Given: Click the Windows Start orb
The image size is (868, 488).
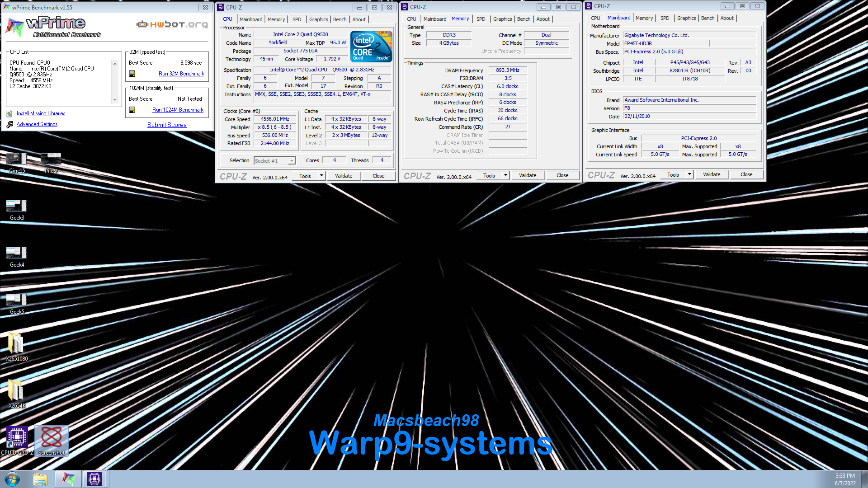Looking at the screenshot, I should (x=12, y=479).
